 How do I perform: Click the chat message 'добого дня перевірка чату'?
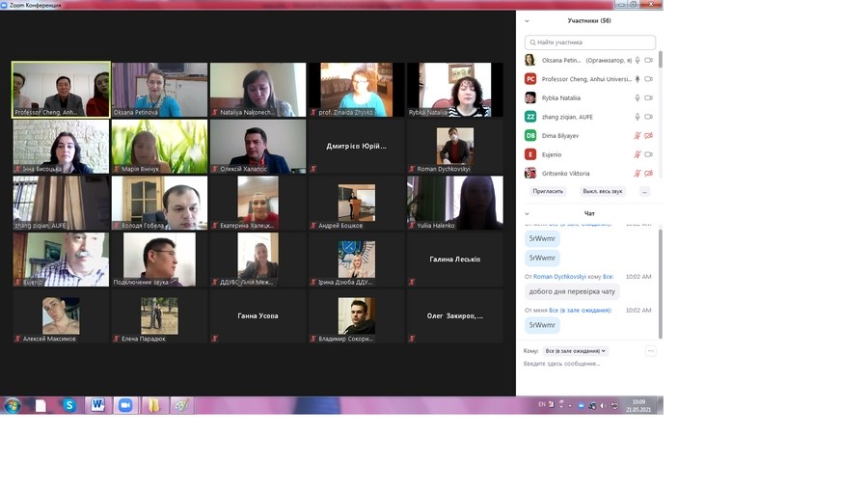572,291
